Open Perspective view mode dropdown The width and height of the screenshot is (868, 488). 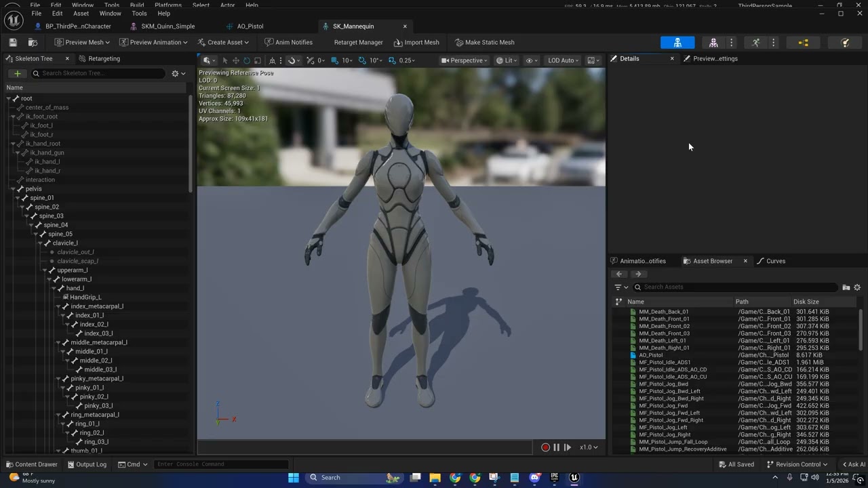pyautogui.click(x=464, y=60)
